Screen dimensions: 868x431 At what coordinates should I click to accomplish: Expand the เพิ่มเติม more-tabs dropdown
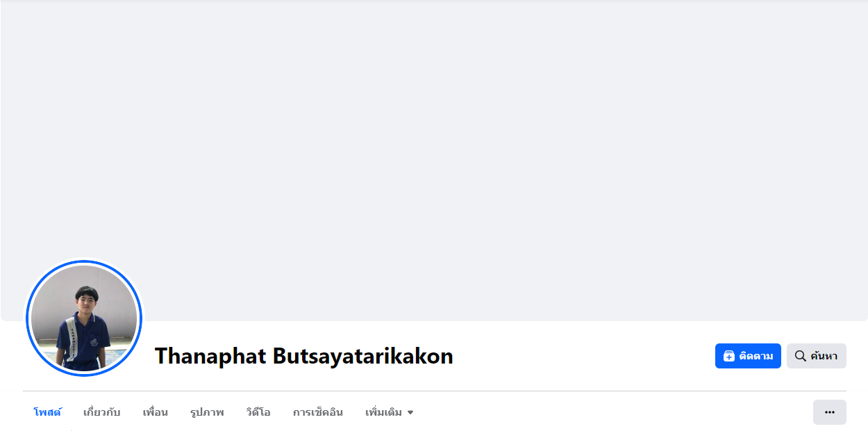[390, 412]
